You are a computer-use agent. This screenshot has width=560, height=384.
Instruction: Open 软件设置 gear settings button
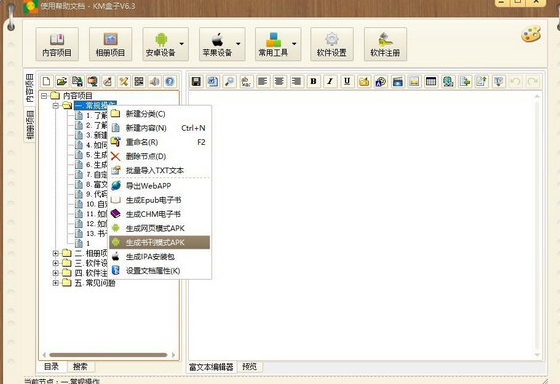point(332,44)
